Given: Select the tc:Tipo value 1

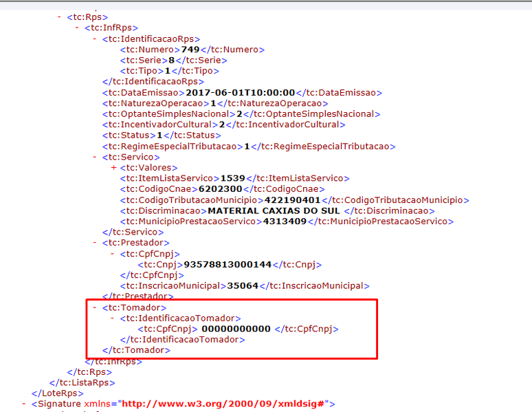Looking at the screenshot, I should [x=167, y=71].
